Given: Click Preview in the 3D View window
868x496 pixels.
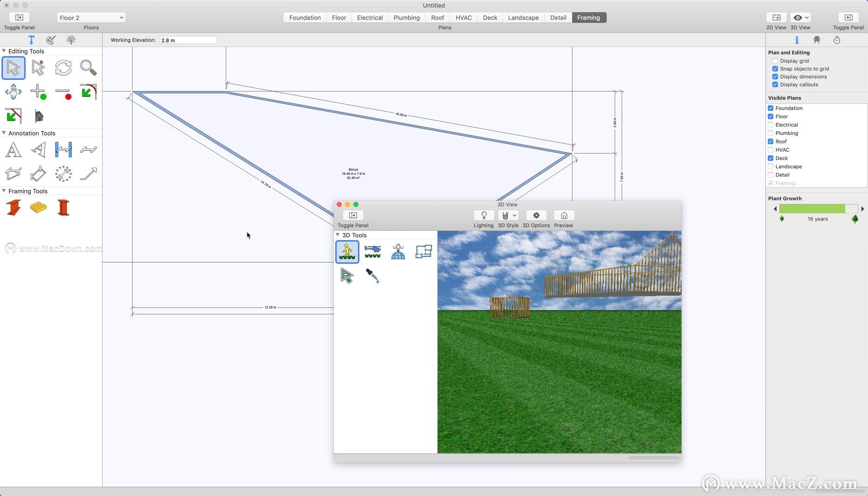Looking at the screenshot, I should tap(564, 216).
